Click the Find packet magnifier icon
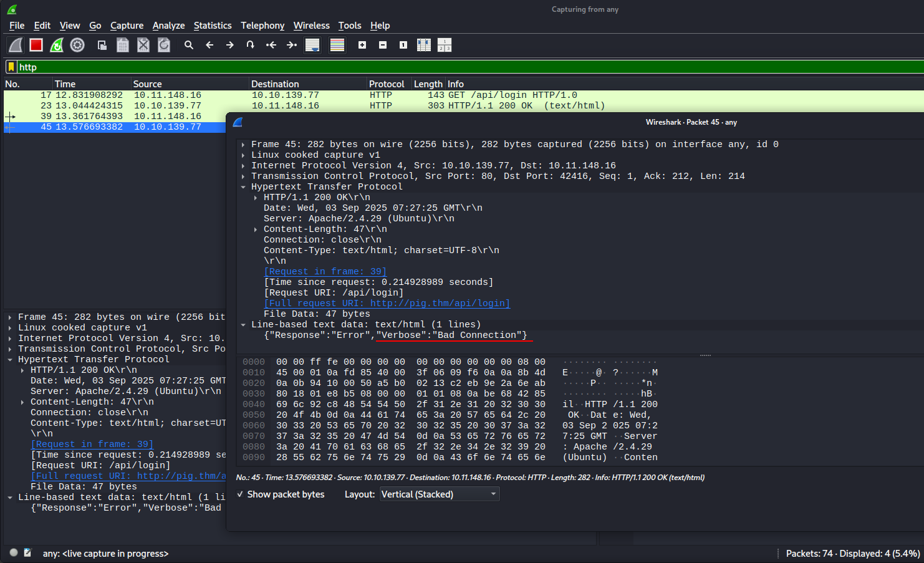Viewport: 924px width, 563px height. click(x=189, y=45)
